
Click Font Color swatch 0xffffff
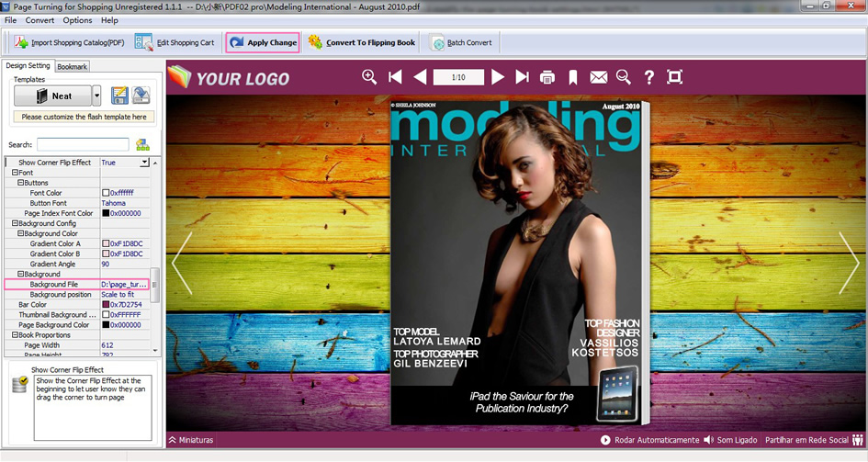tap(106, 193)
